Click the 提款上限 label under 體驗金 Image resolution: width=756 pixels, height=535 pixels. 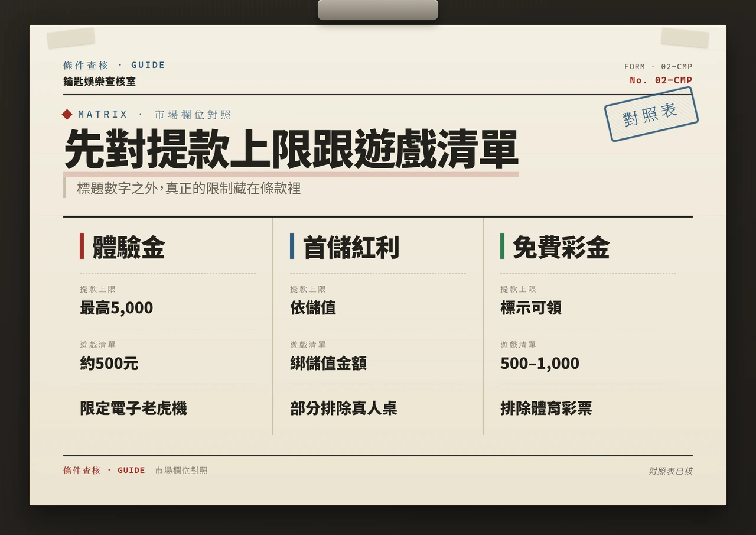point(97,289)
